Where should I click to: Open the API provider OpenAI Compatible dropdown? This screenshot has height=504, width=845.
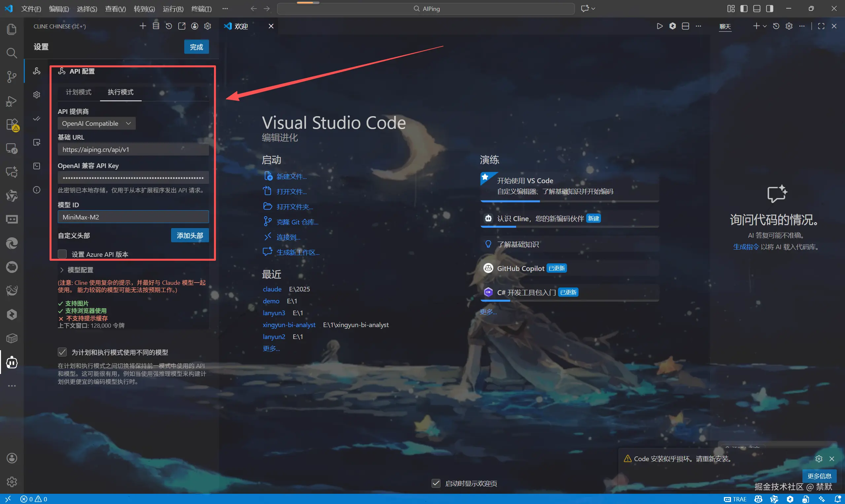(x=96, y=123)
